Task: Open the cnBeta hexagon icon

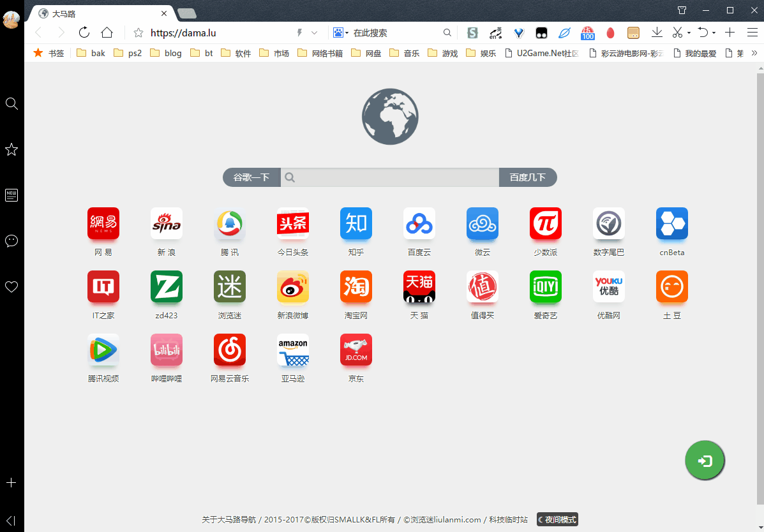Action: point(672,224)
